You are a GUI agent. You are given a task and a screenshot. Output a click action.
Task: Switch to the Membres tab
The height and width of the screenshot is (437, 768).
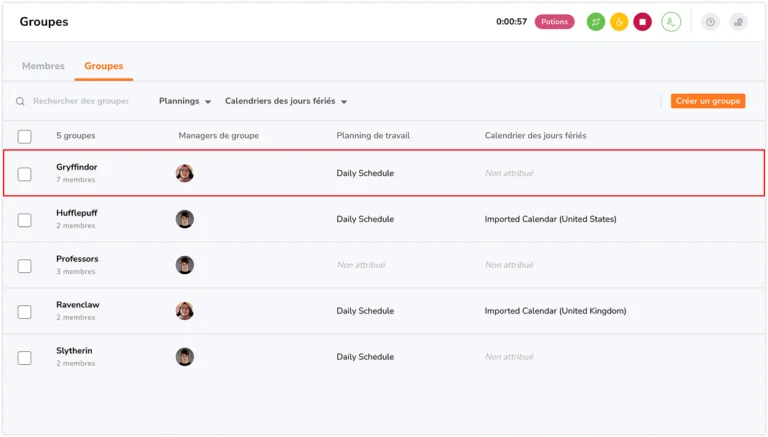tap(43, 66)
